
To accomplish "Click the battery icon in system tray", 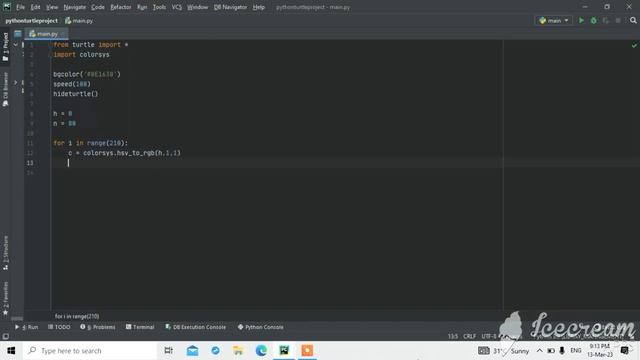I will (x=551, y=351).
